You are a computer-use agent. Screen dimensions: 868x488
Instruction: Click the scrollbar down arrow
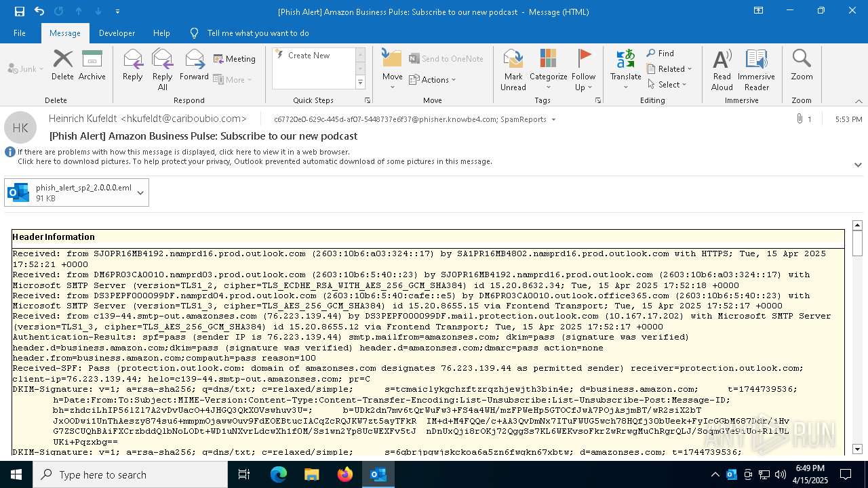tap(857, 449)
